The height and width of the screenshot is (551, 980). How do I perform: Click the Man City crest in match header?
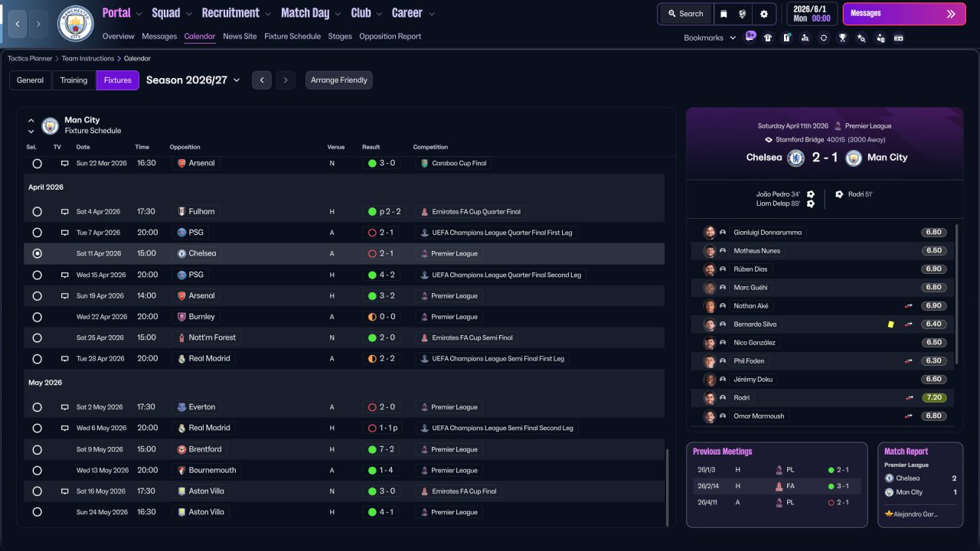(x=854, y=158)
